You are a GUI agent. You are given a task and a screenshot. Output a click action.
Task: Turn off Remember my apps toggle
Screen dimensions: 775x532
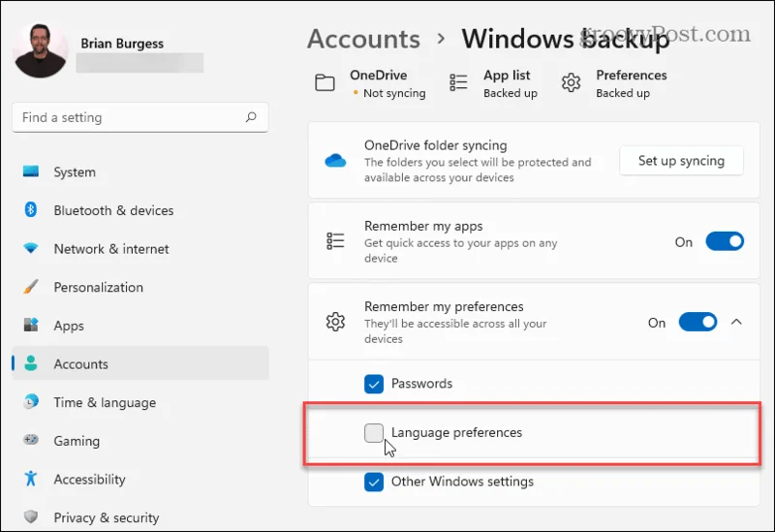[725, 241]
